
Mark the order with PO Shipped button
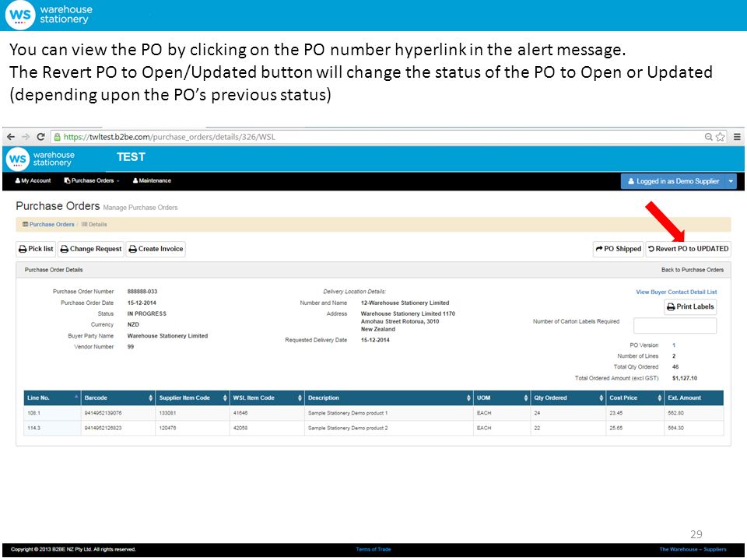pos(619,249)
